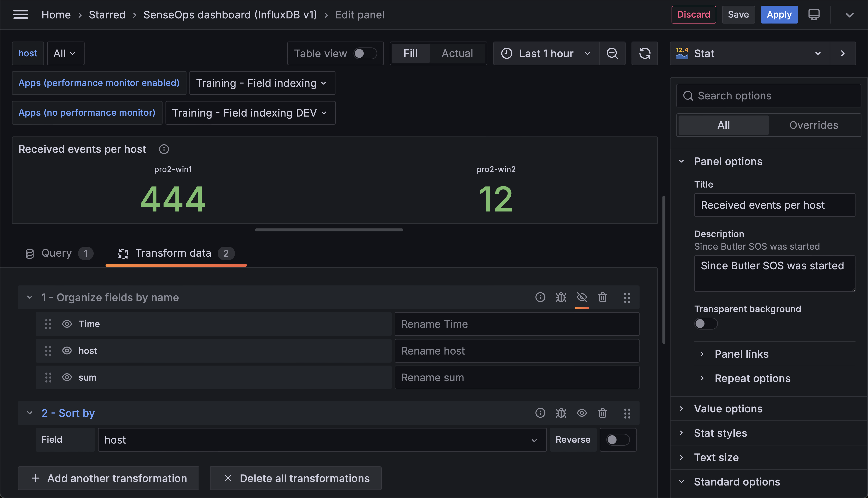Switch to the Query tab
This screenshot has height=498, width=868.
(x=57, y=253)
